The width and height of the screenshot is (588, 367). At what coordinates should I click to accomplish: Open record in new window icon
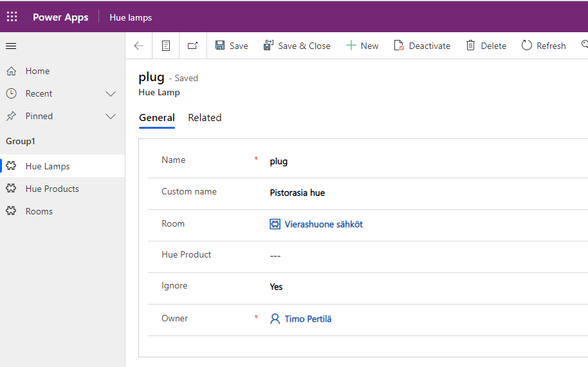(x=193, y=46)
